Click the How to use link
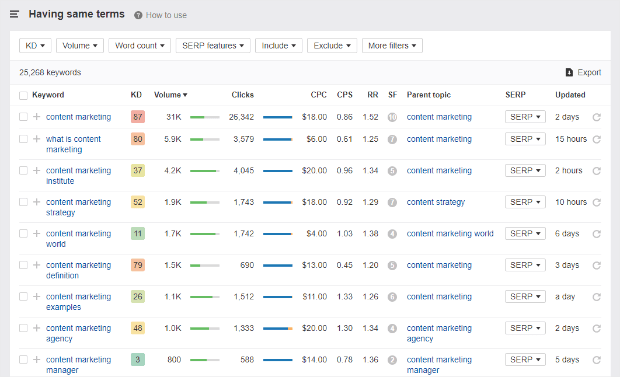The height and width of the screenshot is (377, 620). click(x=166, y=15)
